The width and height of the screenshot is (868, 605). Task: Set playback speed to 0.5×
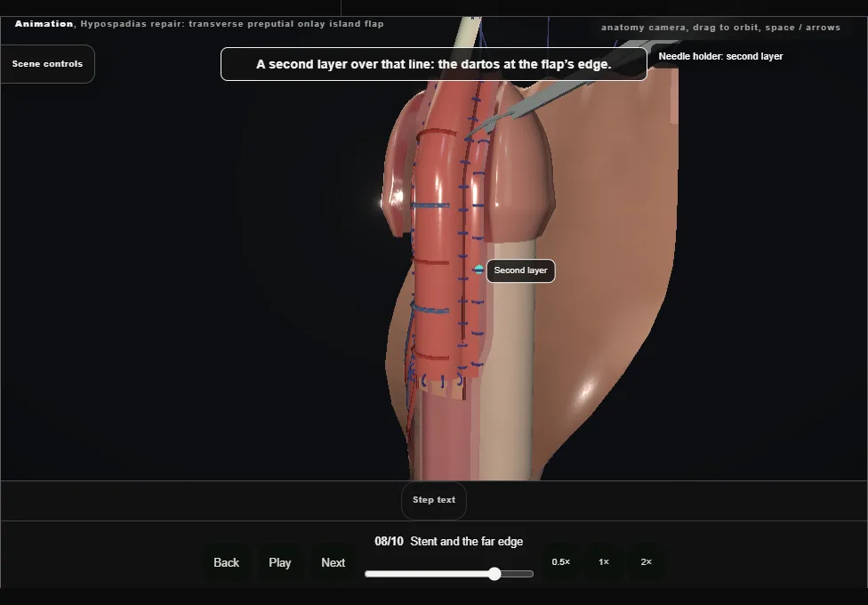click(561, 561)
